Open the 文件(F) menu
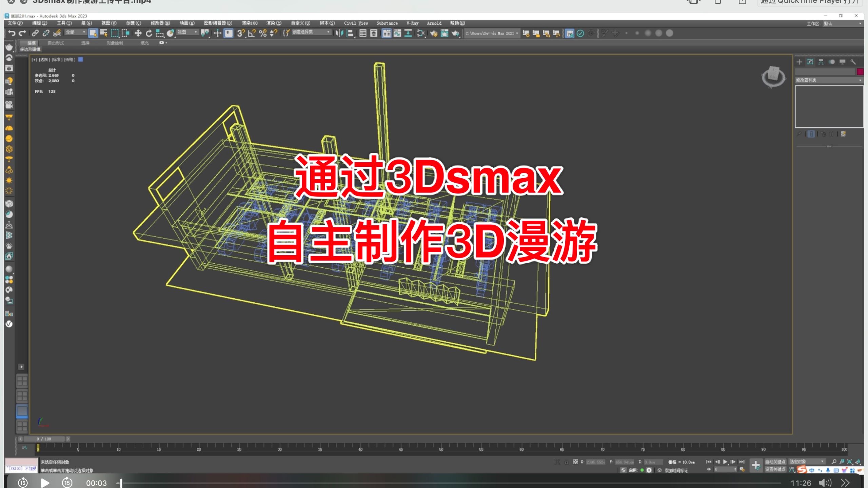The image size is (868, 488). pyautogui.click(x=15, y=23)
